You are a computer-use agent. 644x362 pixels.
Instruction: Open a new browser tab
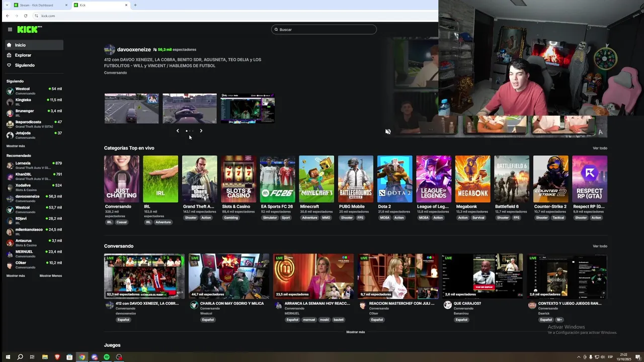(135, 5)
